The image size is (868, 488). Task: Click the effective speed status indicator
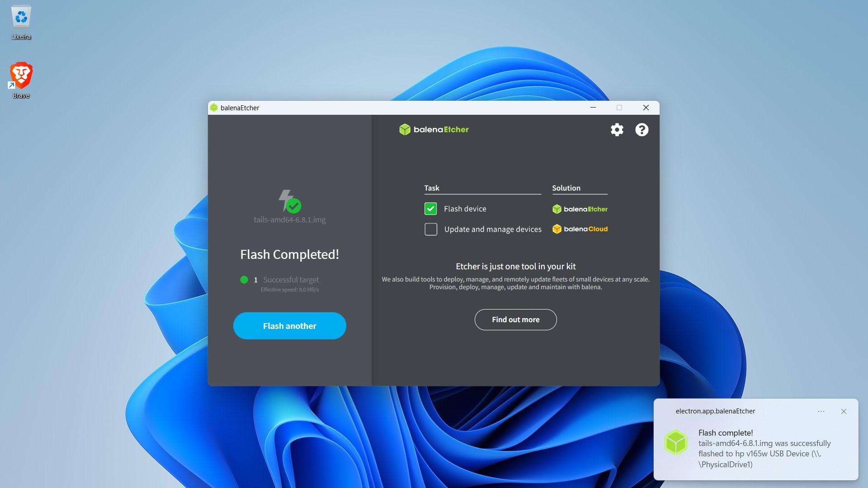tap(289, 289)
